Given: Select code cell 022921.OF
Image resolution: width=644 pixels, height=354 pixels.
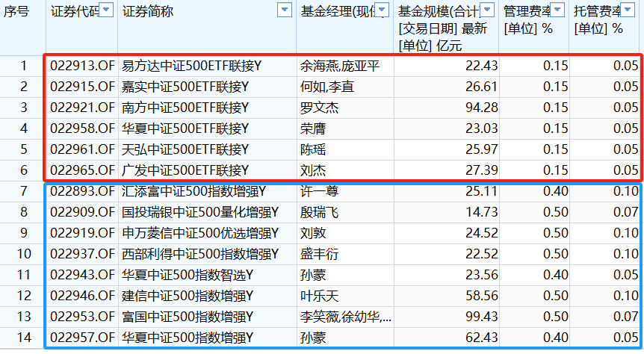Looking at the screenshot, I should 82,108.
